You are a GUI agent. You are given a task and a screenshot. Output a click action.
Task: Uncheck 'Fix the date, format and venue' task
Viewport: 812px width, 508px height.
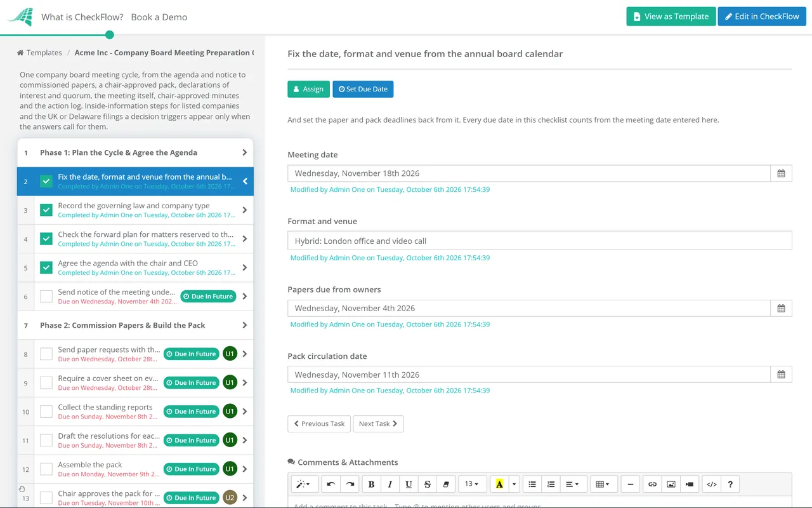click(x=46, y=182)
